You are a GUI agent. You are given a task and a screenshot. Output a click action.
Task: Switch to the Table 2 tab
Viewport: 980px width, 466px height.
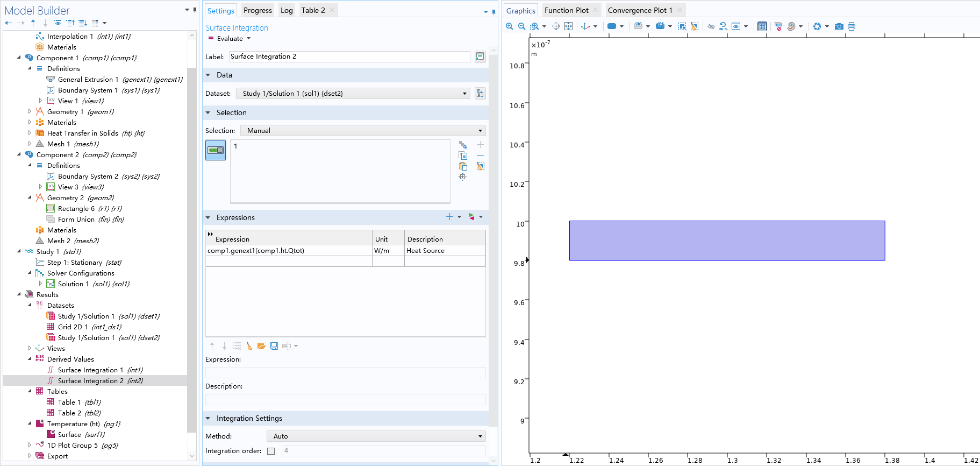click(x=313, y=10)
